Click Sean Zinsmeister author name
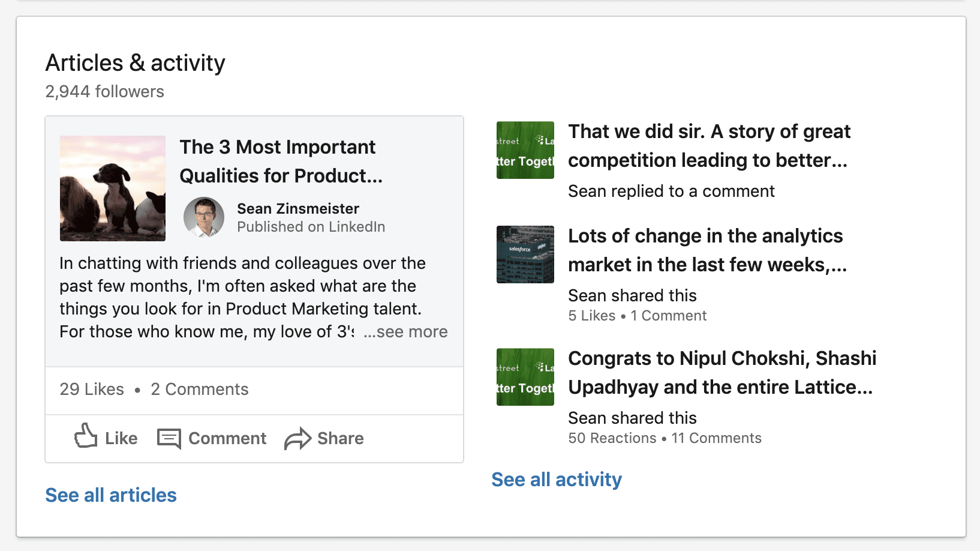Viewport: 980px width, 551px height. (298, 209)
